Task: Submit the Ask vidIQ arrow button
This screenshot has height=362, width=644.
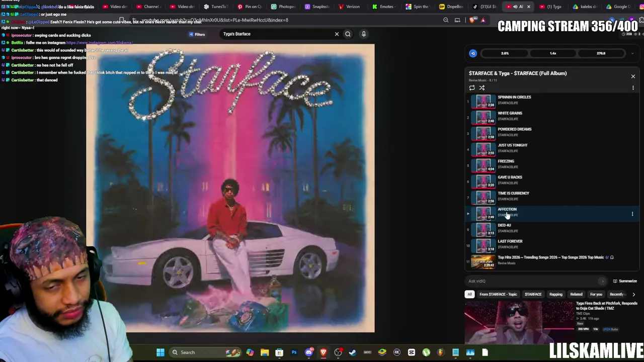Action: point(602,281)
